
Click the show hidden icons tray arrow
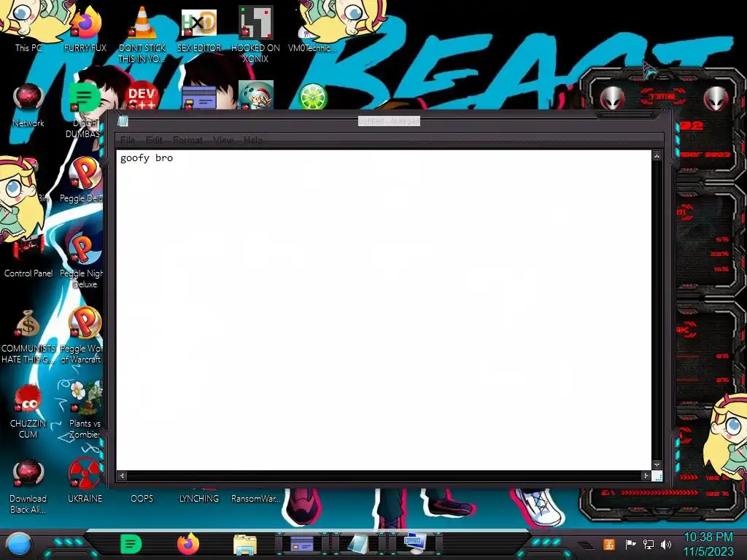click(x=587, y=545)
